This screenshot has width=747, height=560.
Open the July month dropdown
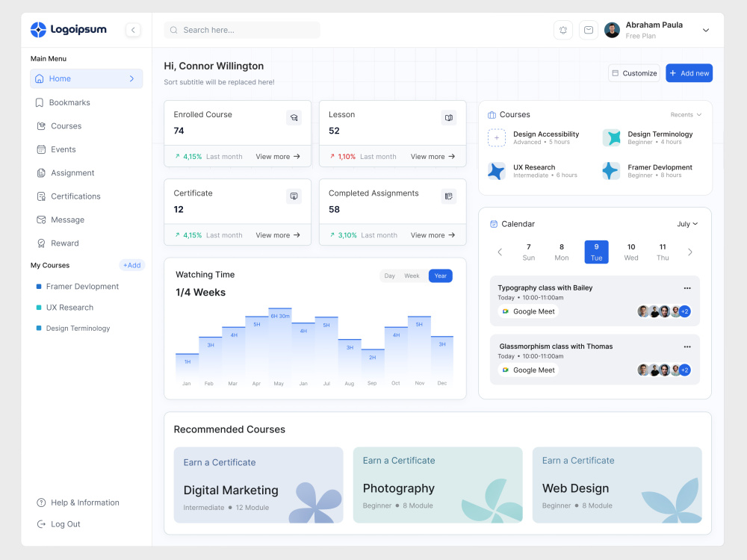(x=687, y=224)
